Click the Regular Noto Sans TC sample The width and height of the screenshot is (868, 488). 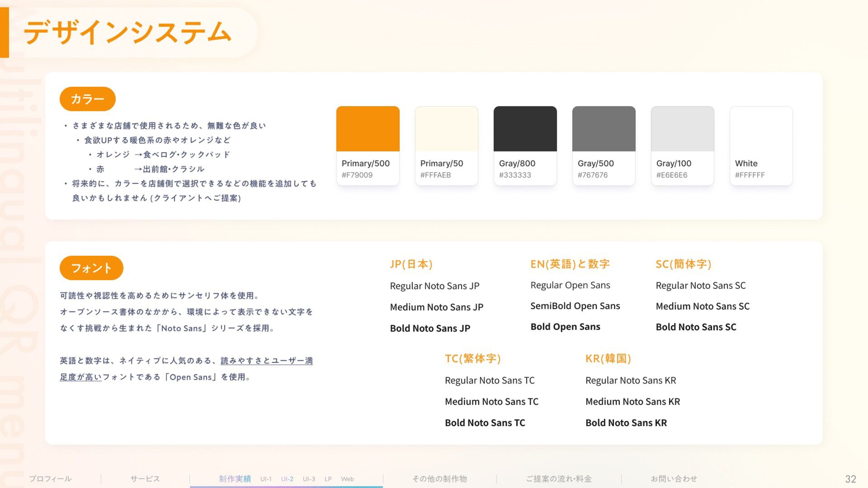pyautogui.click(x=490, y=380)
